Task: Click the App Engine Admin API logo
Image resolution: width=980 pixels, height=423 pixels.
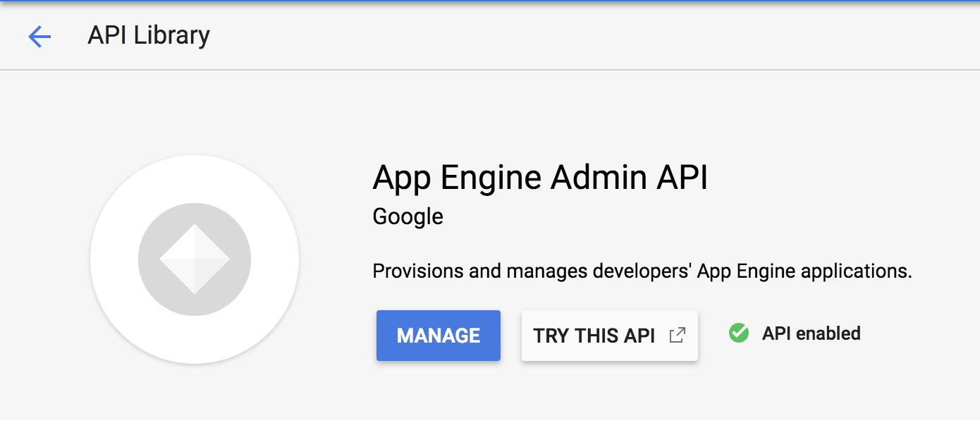Action: pyautogui.click(x=195, y=259)
